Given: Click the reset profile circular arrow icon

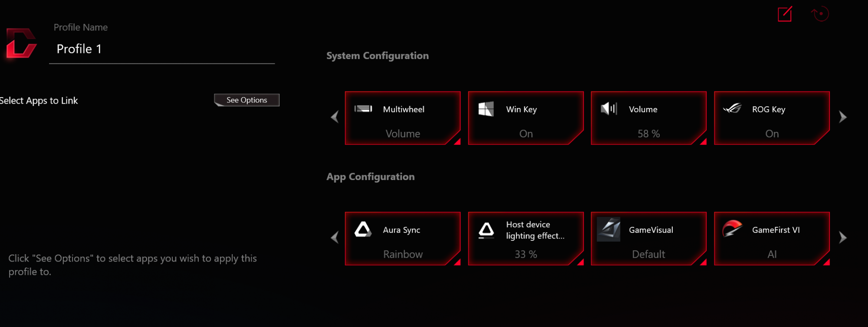Looking at the screenshot, I should (x=820, y=14).
